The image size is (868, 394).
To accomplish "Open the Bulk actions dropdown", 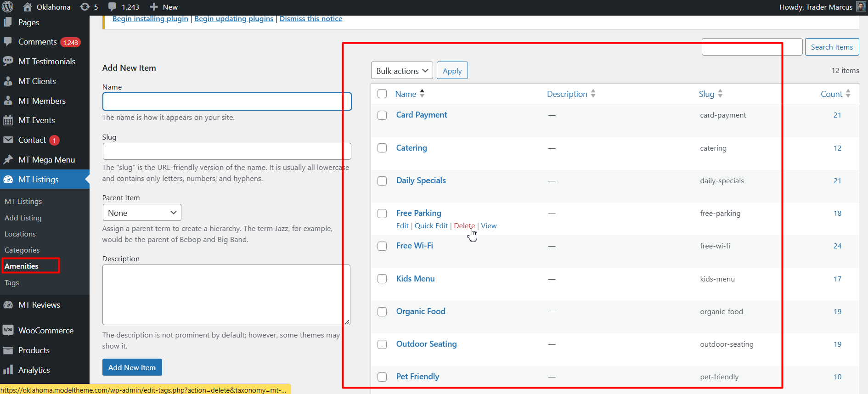I will 402,71.
